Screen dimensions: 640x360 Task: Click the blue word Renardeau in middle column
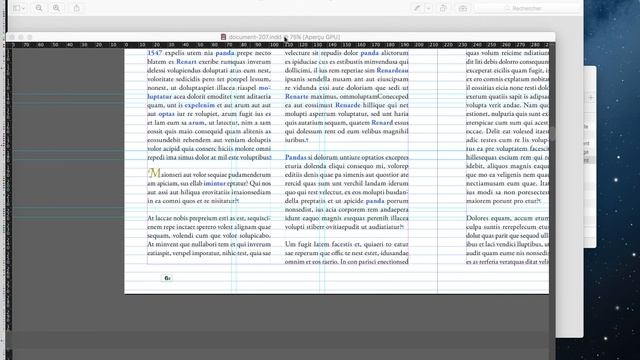pyautogui.click(x=392, y=70)
